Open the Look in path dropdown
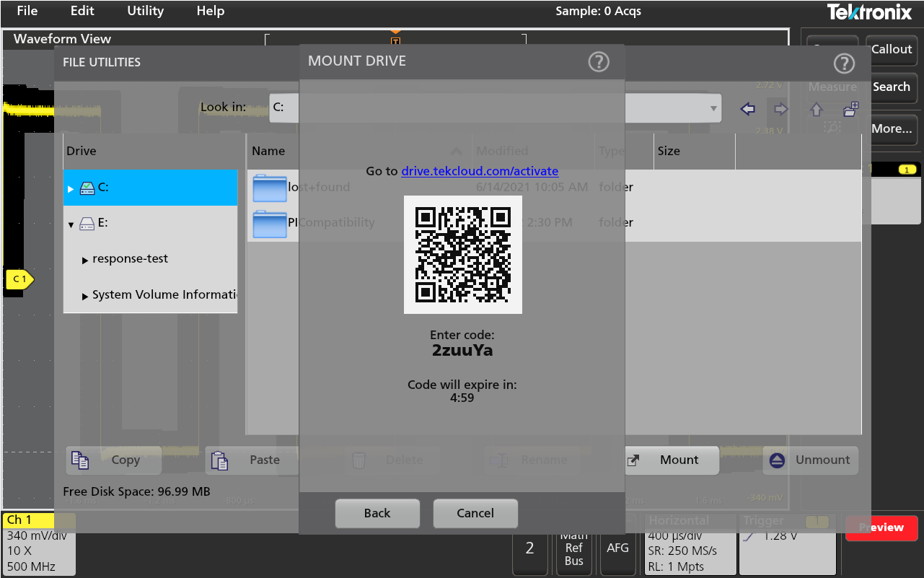 click(713, 109)
